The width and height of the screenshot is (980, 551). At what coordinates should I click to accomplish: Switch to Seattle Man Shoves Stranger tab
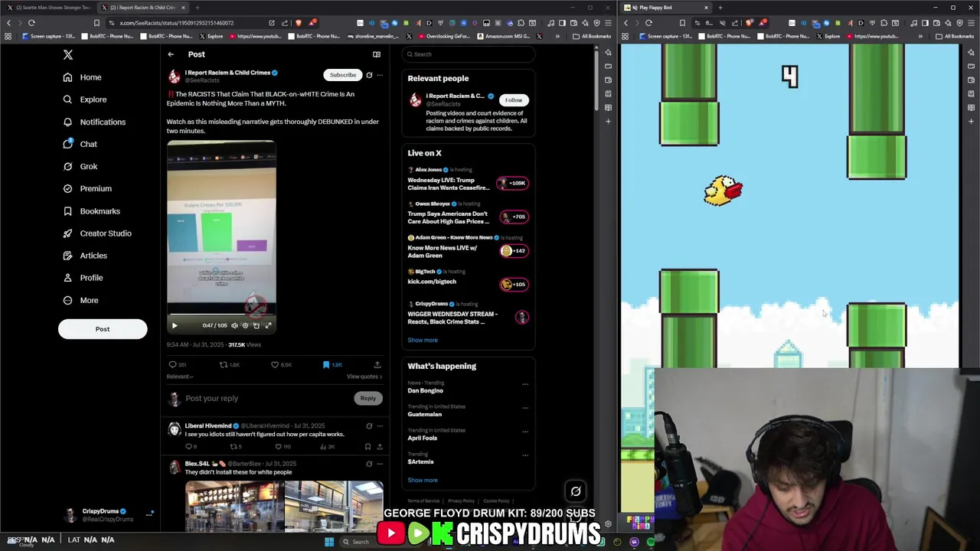pos(49,8)
